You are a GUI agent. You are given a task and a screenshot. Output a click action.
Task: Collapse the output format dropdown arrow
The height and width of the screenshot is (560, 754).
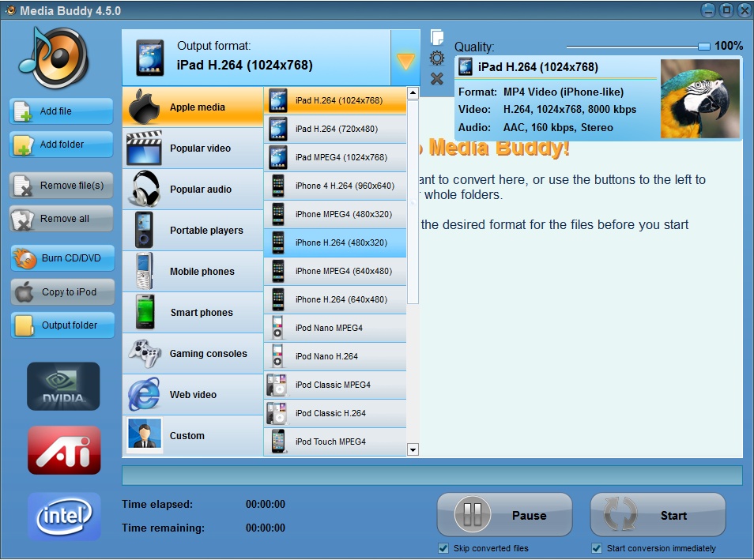[x=405, y=58]
